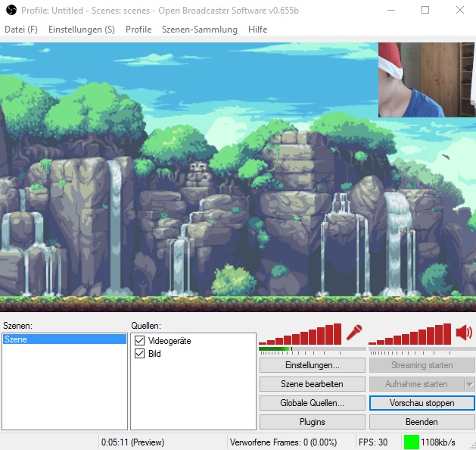Click the OBS logo in title bar

click(11, 10)
